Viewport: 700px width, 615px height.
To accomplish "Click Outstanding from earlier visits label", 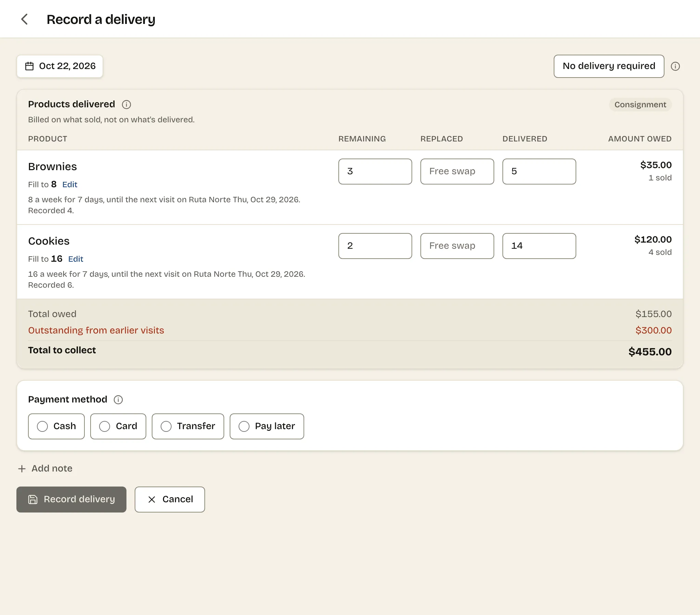I will click(96, 330).
